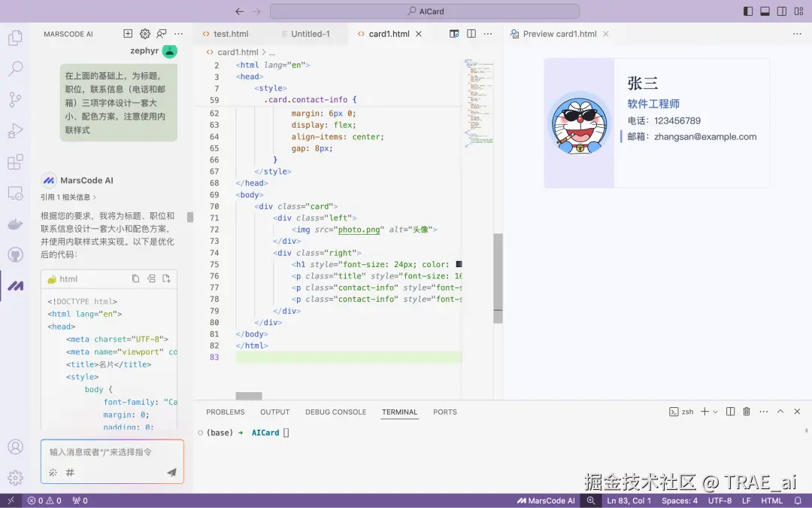812x508 pixels.
Task: Click Ln 83, Col 1 in status bar
Action: click(629, 500)
